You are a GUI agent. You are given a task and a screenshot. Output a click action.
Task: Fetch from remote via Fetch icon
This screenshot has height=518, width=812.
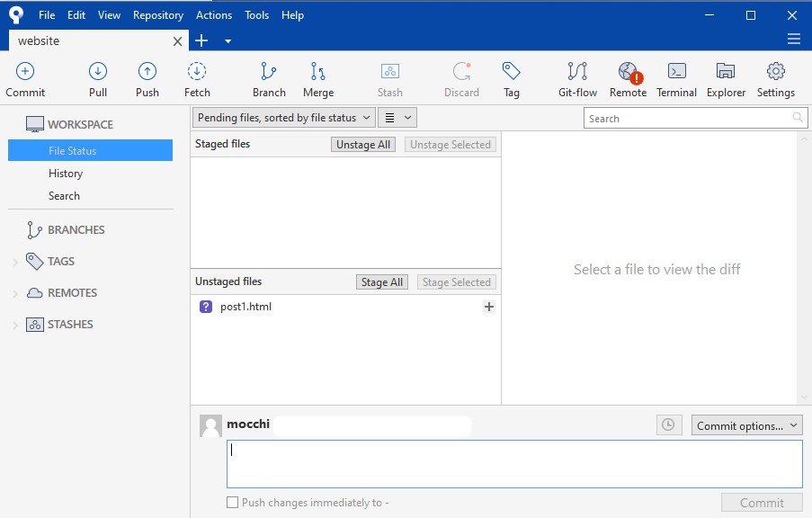197,79
